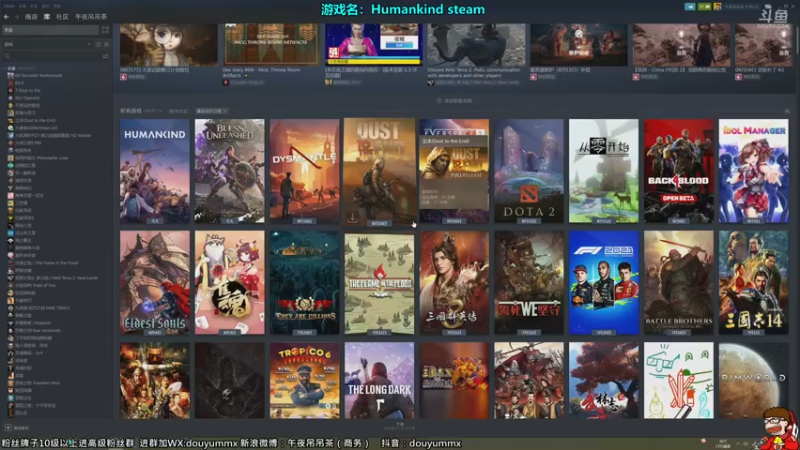Open the 雀魂 mahjong game cover

coord(230,283)
